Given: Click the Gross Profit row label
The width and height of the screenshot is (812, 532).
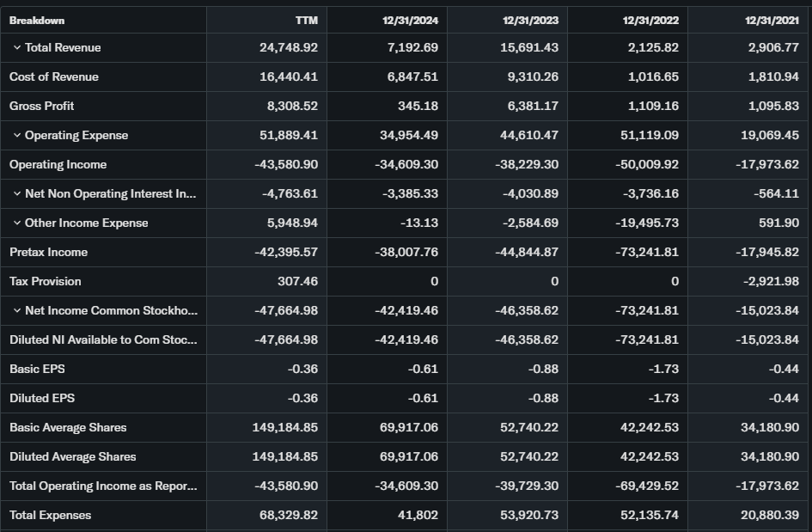Looking at the screenshot, I should (x=42, y=107).
